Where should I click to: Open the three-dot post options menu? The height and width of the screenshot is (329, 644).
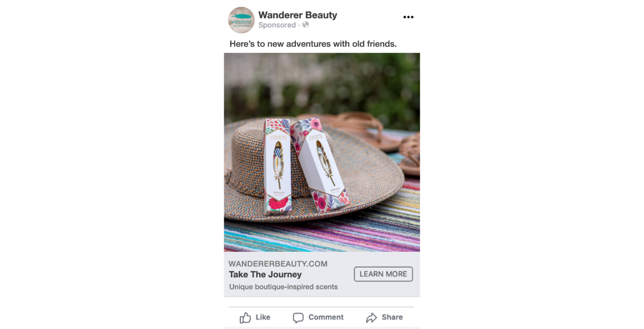pos(408,17)
